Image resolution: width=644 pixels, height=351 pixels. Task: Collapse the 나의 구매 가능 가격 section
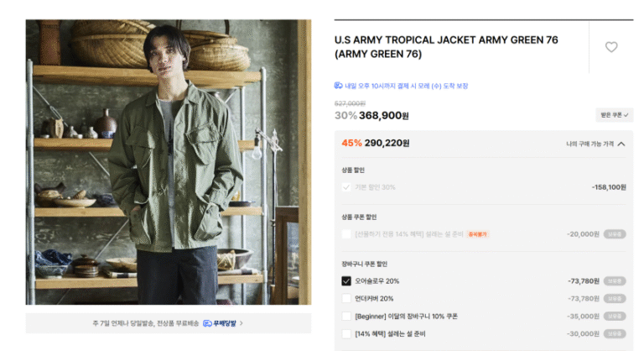pos(621,144)
